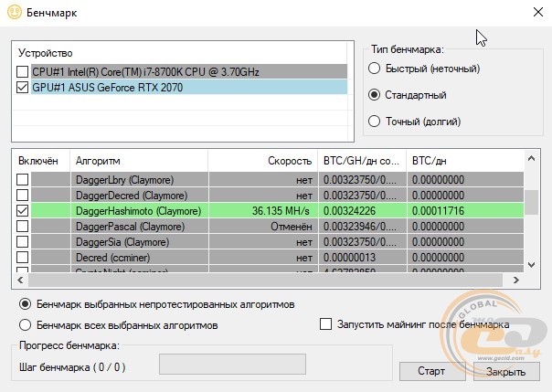
Task: Click vertical scrollbar thumb in algorithm list
Action: (532, 202)
